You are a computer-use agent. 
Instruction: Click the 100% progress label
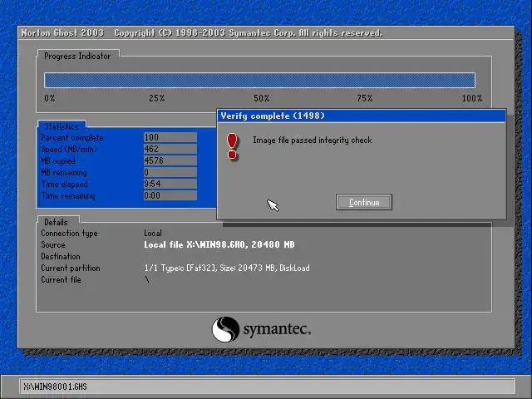[x=472, y=98]
